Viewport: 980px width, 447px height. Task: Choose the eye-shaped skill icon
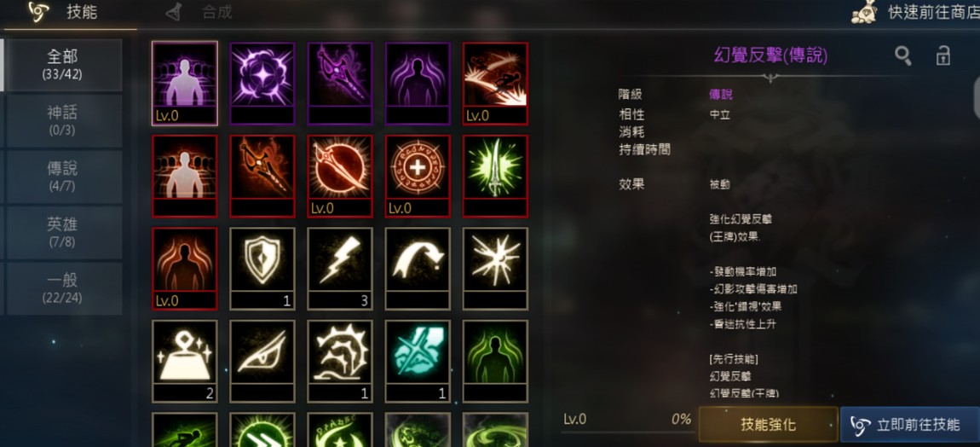coord(262,361)
